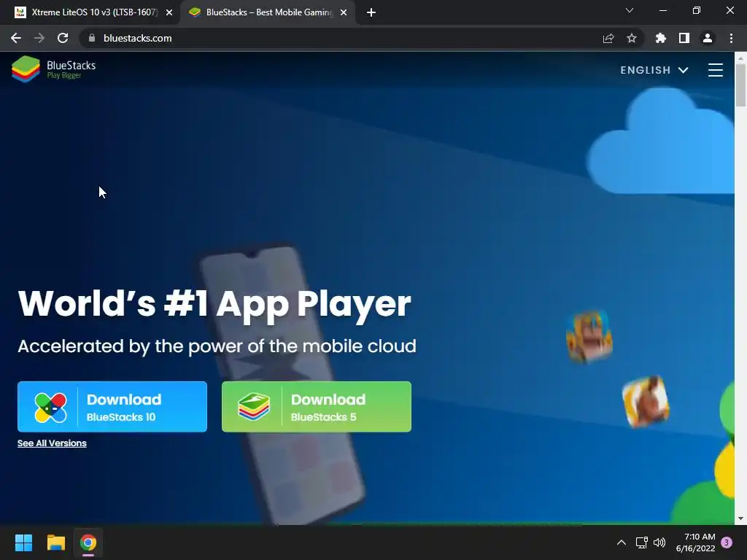
Task: Open the hamburger menu icon
Action: [x=715, y=69]
